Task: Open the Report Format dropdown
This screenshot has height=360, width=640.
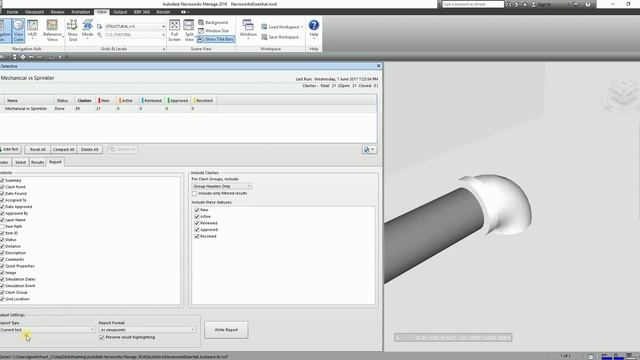Action: click(x=147, y=330)
